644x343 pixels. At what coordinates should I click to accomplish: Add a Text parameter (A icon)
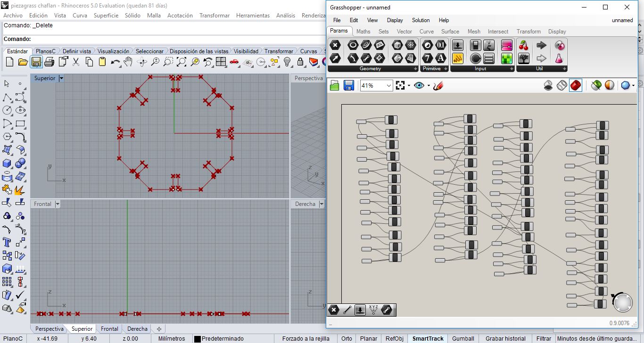tap(440, 58)
